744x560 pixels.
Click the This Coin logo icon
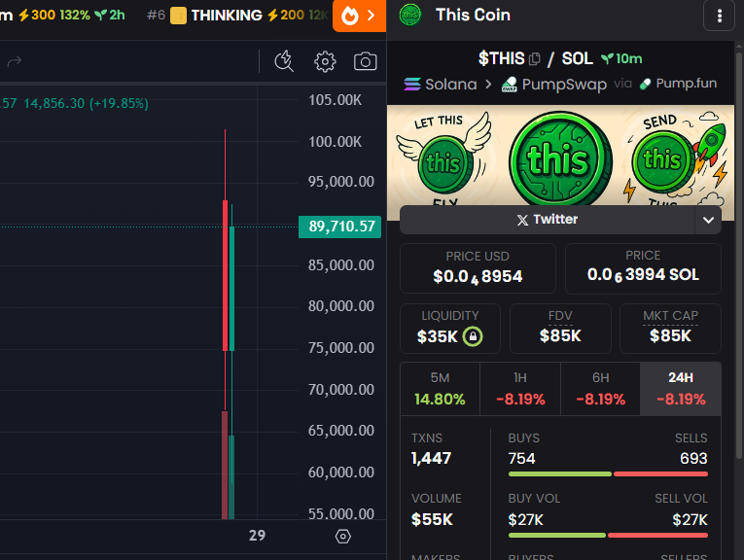click(410, 15)
